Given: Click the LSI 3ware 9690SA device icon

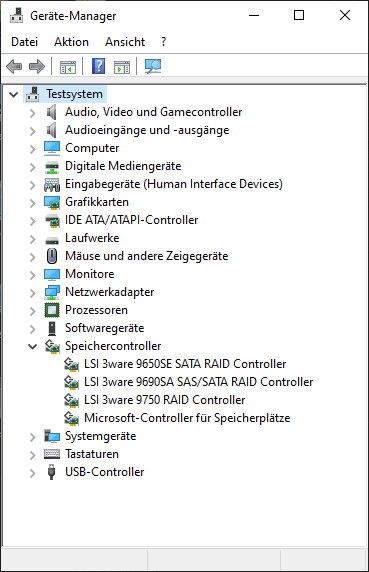Looking at the screenshot, I should coord(71,382).
